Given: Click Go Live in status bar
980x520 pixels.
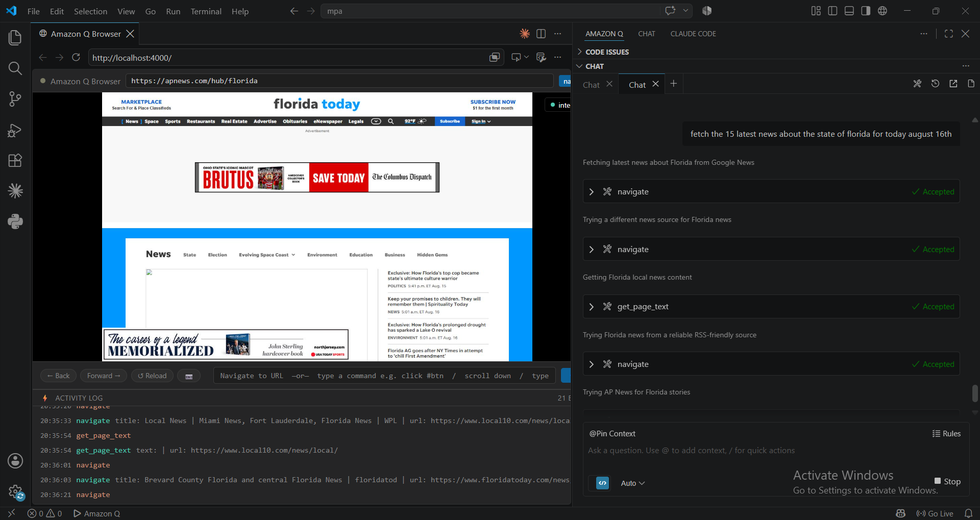Looking at the screenshot, I should pos(935,513).
